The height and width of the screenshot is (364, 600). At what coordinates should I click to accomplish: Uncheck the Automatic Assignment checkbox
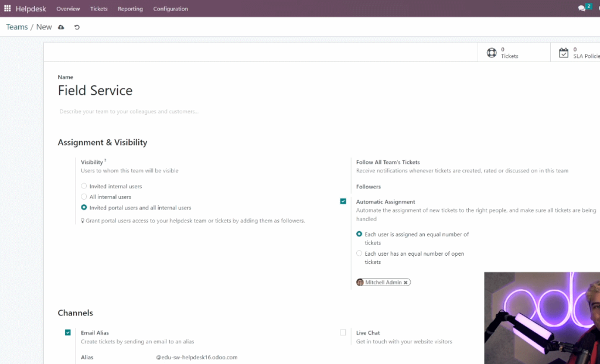point(343,201)
